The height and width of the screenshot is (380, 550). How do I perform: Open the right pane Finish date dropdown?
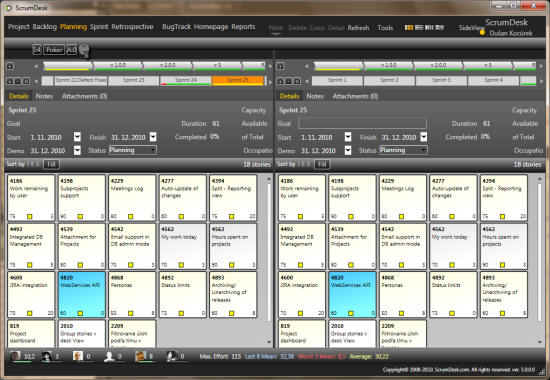click(424, 137)
